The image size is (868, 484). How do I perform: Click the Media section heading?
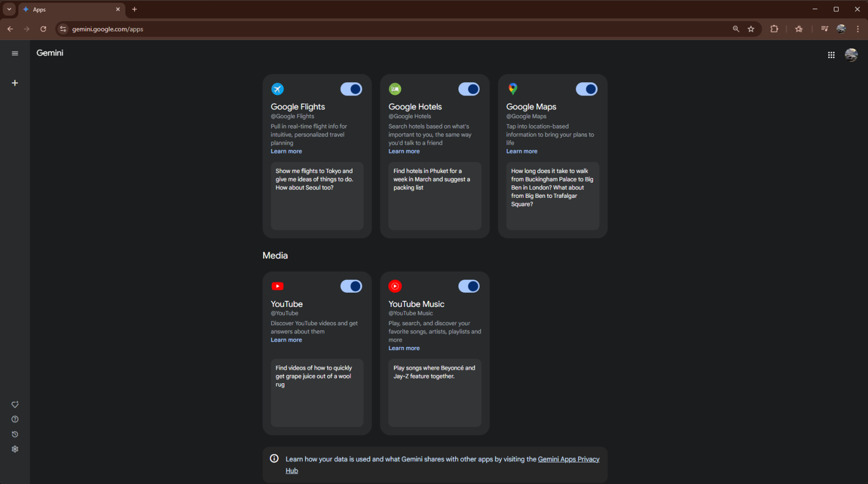[275, 255]
